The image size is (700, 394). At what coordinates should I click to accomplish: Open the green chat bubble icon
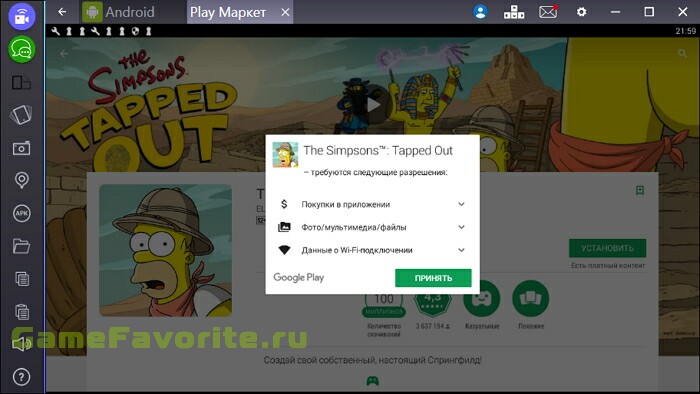tap(21, 49)
